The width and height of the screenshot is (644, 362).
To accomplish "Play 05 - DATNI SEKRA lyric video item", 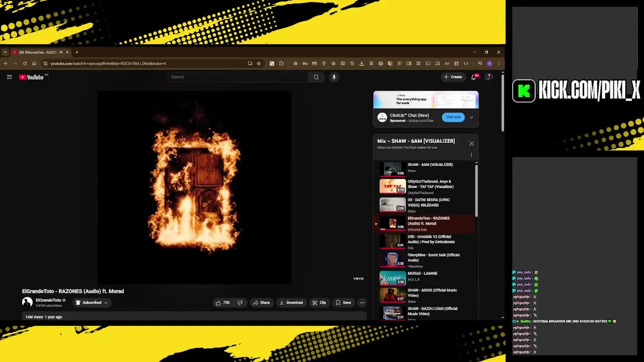I will click(x=425, y=205).
